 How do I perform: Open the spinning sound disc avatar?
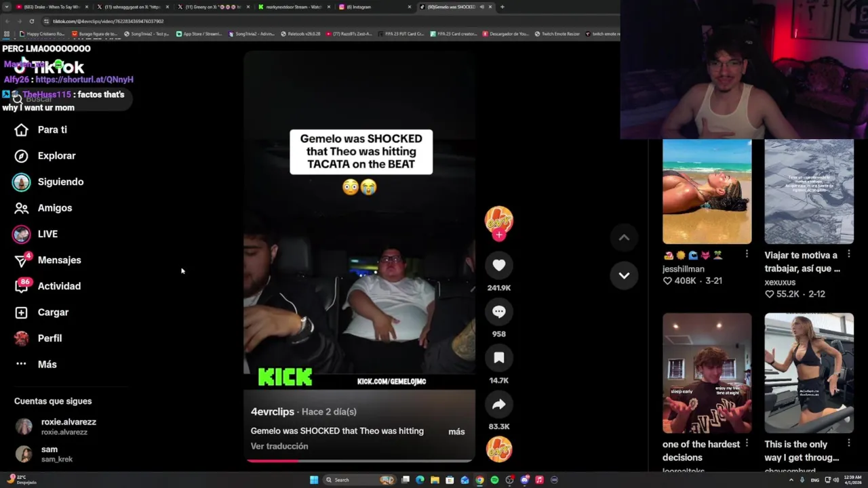[x=499, y=449]
